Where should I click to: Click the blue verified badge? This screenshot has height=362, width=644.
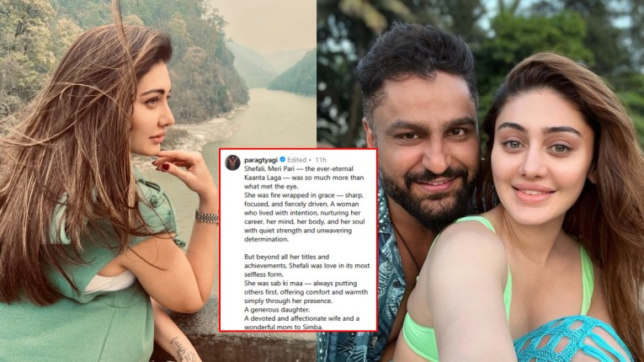283,160
